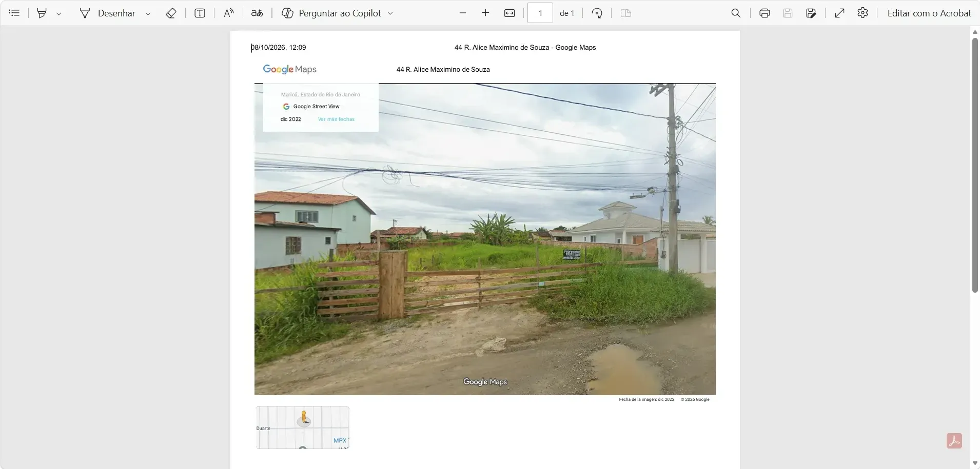Open the translate document tool
This screenshot has height=469, width=980.
[257, 13]
